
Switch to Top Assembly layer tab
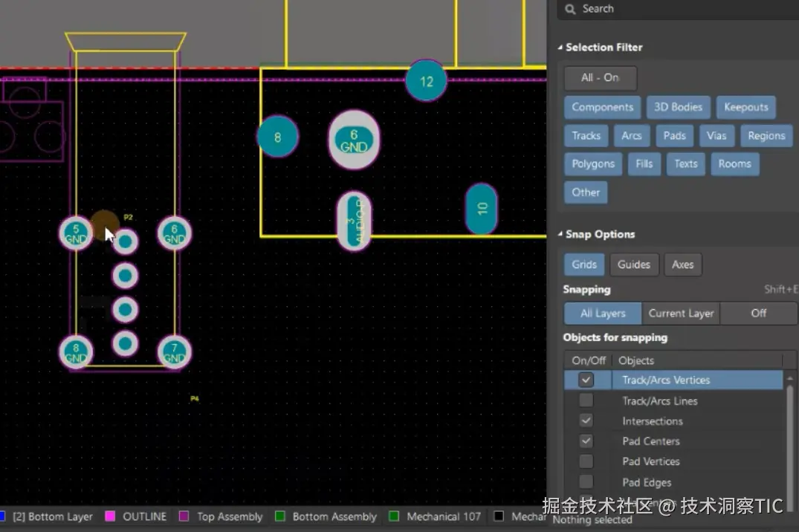[x=230, y=516]
